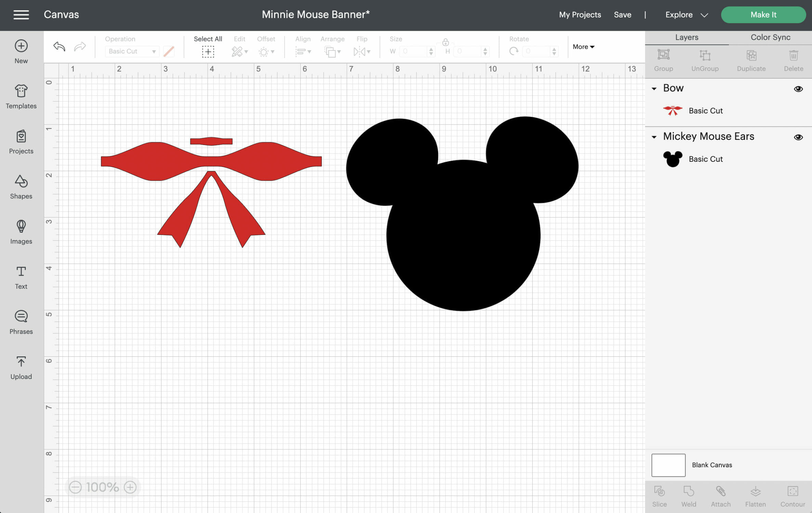812x513 pixels.
Task: Collapse the Mickey Mouse Ears group
Action: [654, 137]
